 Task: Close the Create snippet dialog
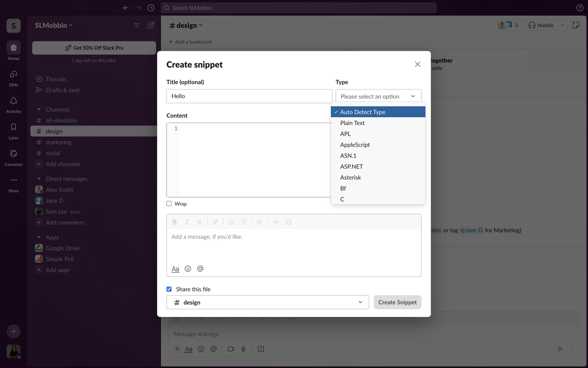[417, 64]
